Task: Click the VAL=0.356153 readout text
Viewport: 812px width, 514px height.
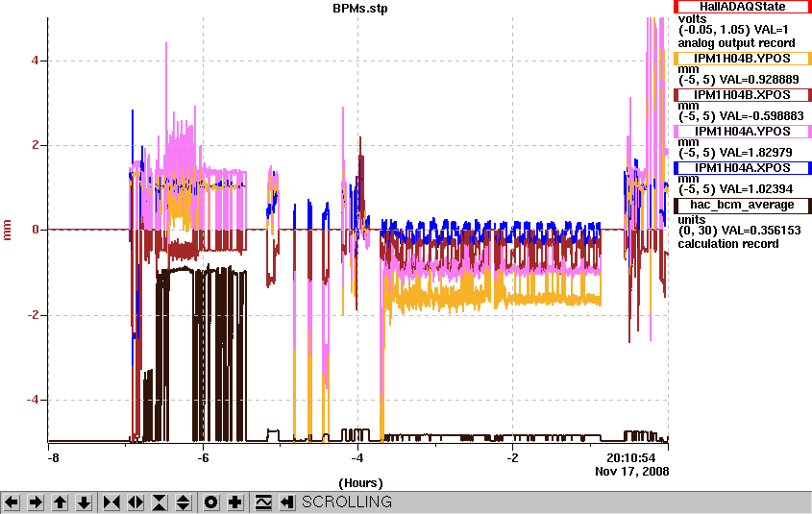Action: pos(759,231)
